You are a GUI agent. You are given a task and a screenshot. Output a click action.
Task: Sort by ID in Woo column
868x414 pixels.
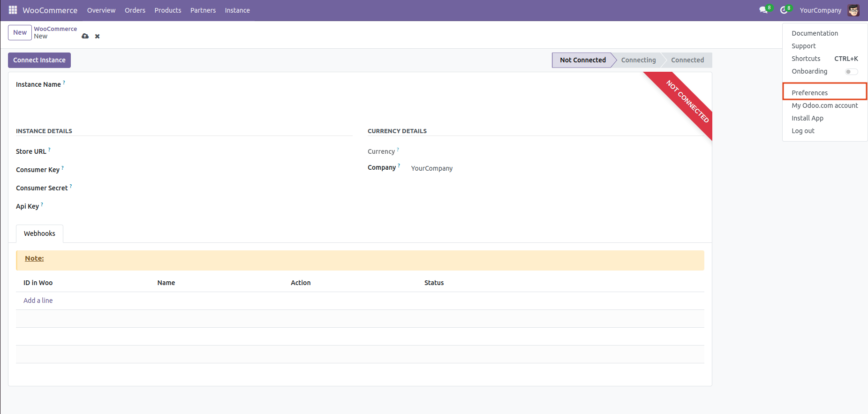click(38, 283)
